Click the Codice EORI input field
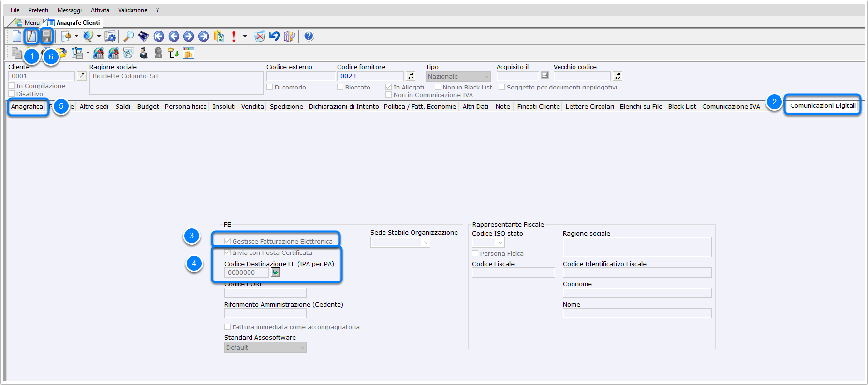The image size is (868, 385). pos(265,293)
